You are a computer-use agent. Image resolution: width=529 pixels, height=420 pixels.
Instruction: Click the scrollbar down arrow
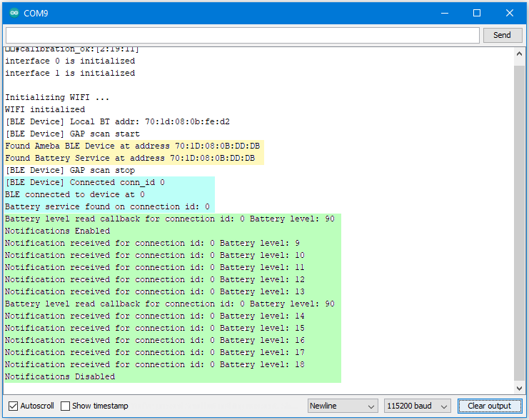(519, 387)
